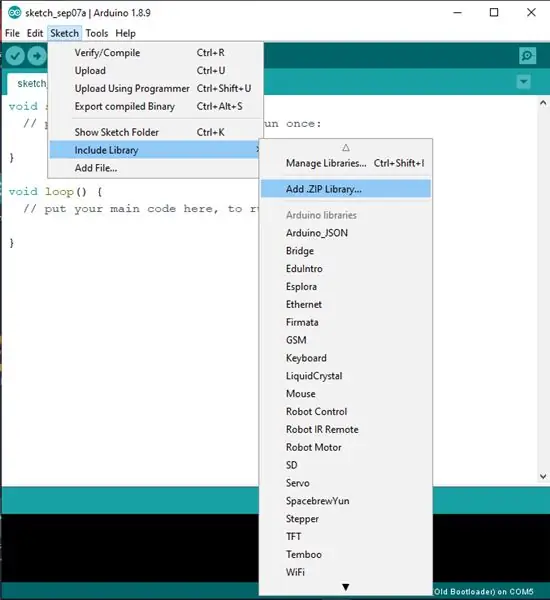This screenshot has width=550, height=600.
Task: Click the 'put your main code here' comment
Action: click(141, 209)
